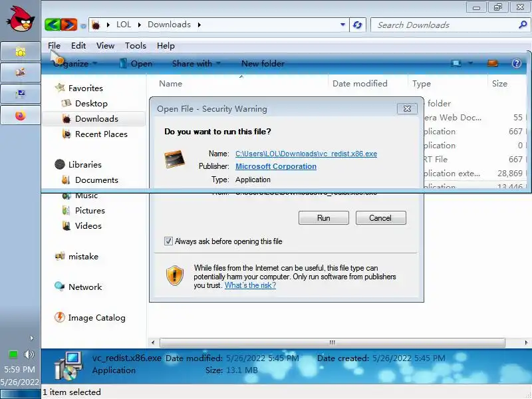The width and height of the screenshot is (532, 399).
Task: Open the Organize toolbar menu
Action: coord(74,63)
